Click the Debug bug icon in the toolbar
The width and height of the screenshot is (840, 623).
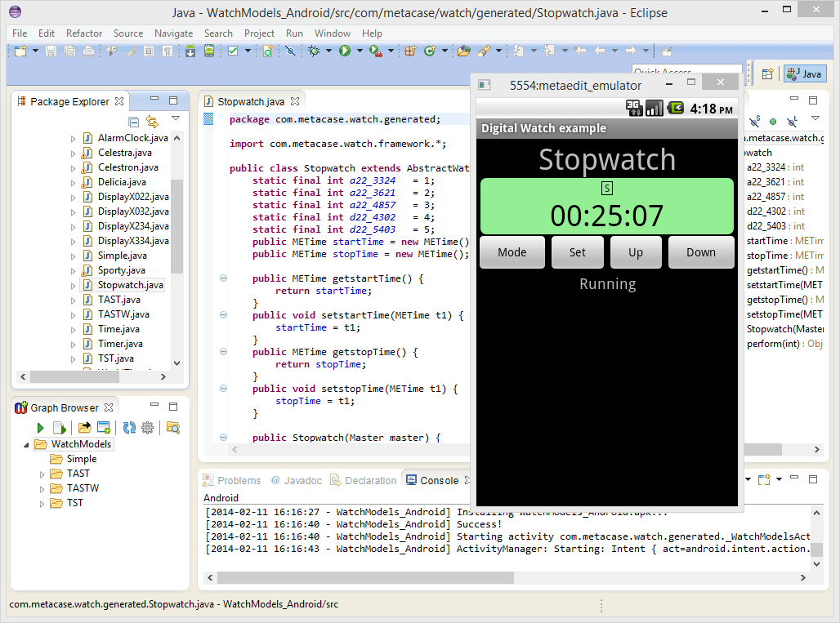[315, 51]
